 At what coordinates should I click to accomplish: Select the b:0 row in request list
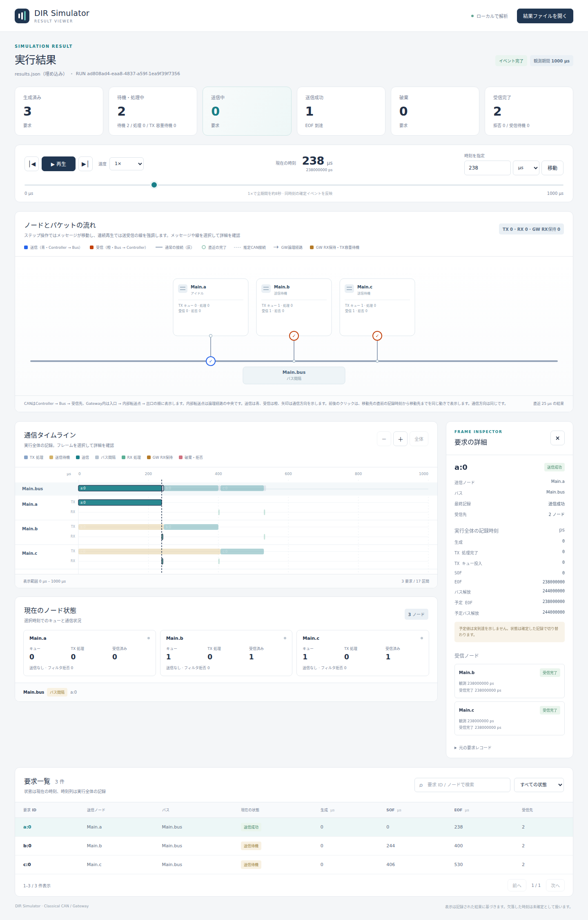point(294,846)
